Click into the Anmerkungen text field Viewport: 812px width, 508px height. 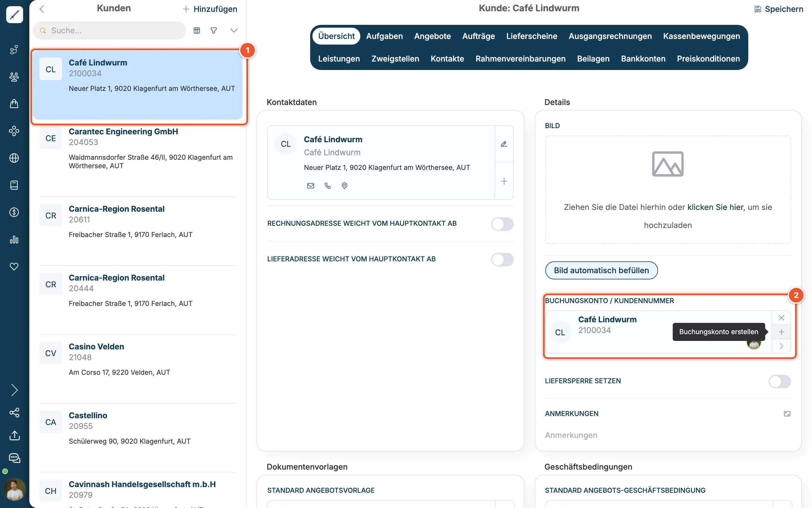click(668, 435)
